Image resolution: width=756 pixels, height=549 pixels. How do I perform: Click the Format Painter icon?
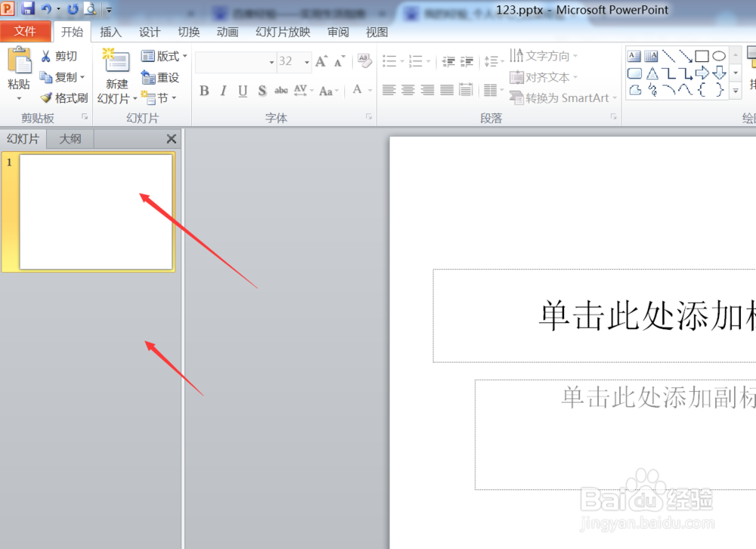pyautogui.click(x=48, y=98)
